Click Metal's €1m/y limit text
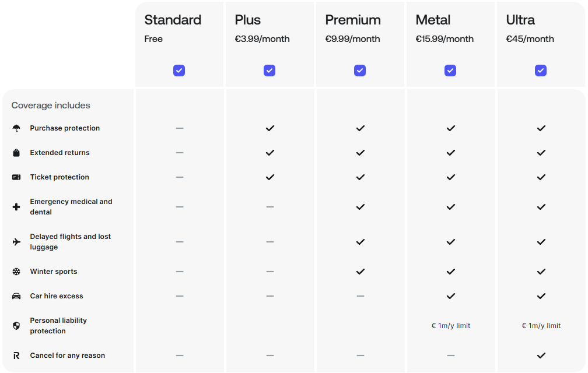The width and height of the screenshot is (588, 373). [x=451, y=326]
